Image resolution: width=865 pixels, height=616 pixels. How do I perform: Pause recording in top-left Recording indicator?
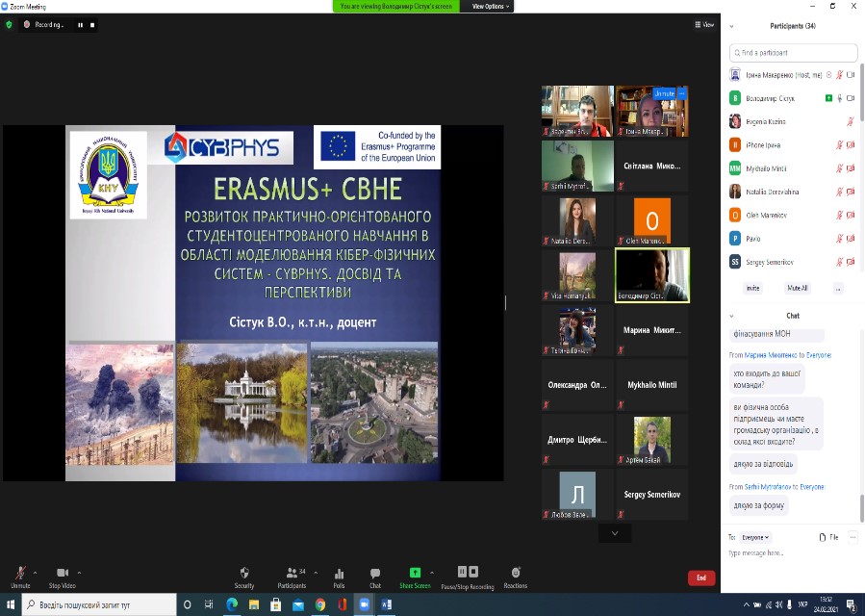click(x=81, y=25)
